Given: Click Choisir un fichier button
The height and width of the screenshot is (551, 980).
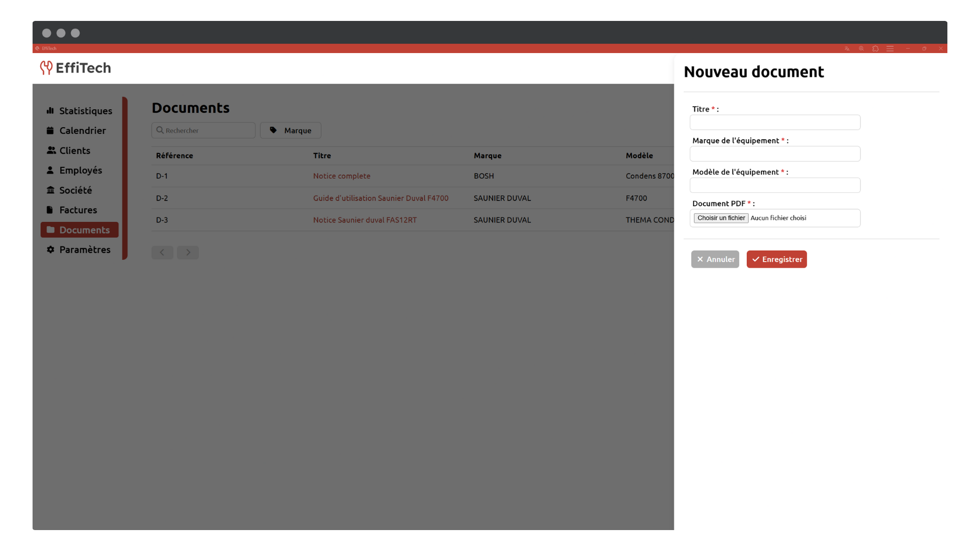Looking at the screenshot, I should [x=721, y=218].
